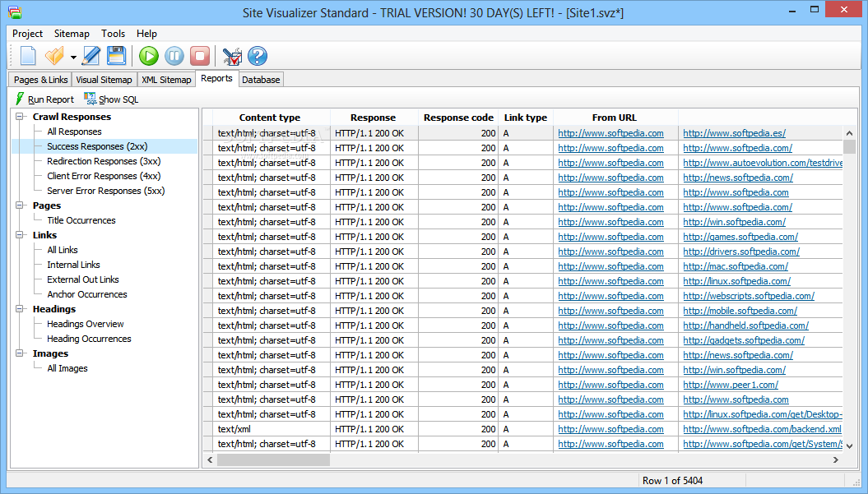Click the vertical scrollbar down arrow
This screenshot has width=868, height=494.
(849, 446)
